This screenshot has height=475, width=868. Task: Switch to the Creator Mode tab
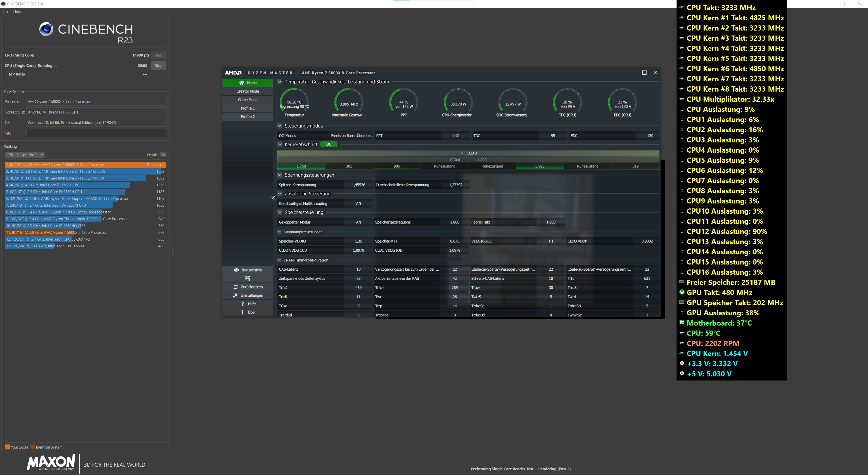click(248, 91)
